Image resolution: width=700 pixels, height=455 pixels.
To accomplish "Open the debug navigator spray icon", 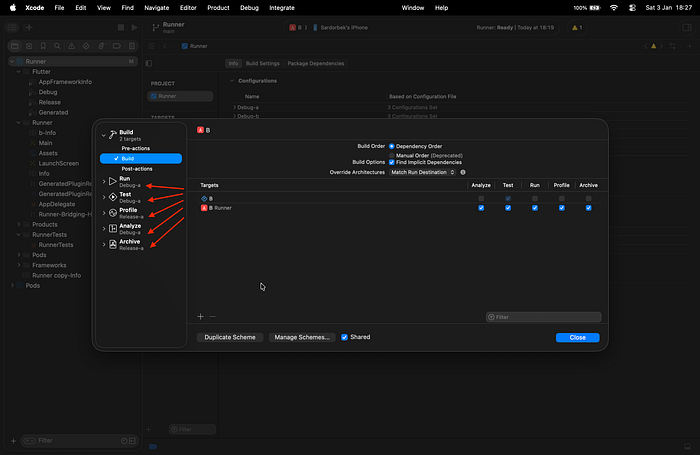I will click(x=101, y=46).
